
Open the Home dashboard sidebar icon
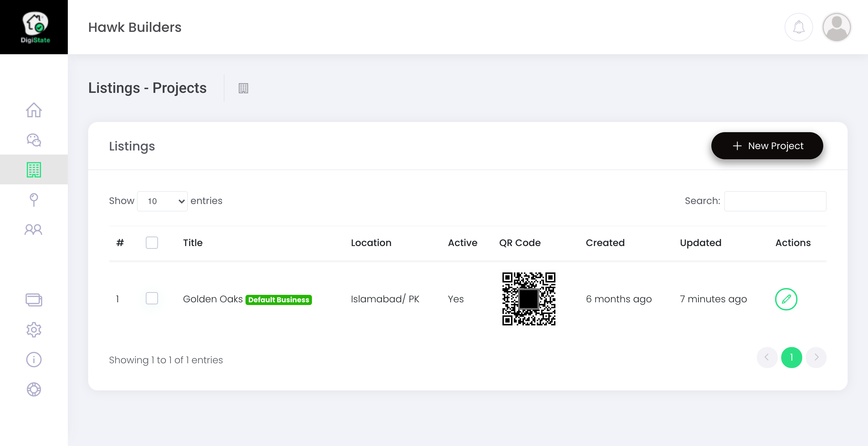[x=34, y=110]
